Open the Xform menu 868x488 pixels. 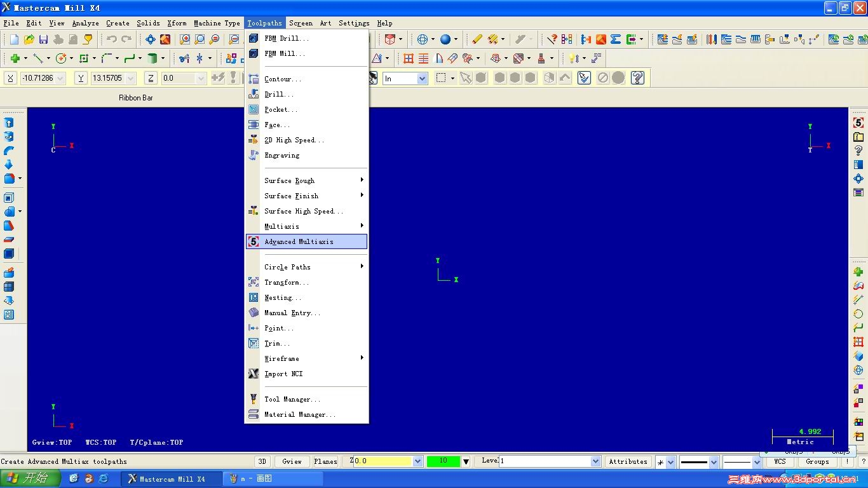177,23
